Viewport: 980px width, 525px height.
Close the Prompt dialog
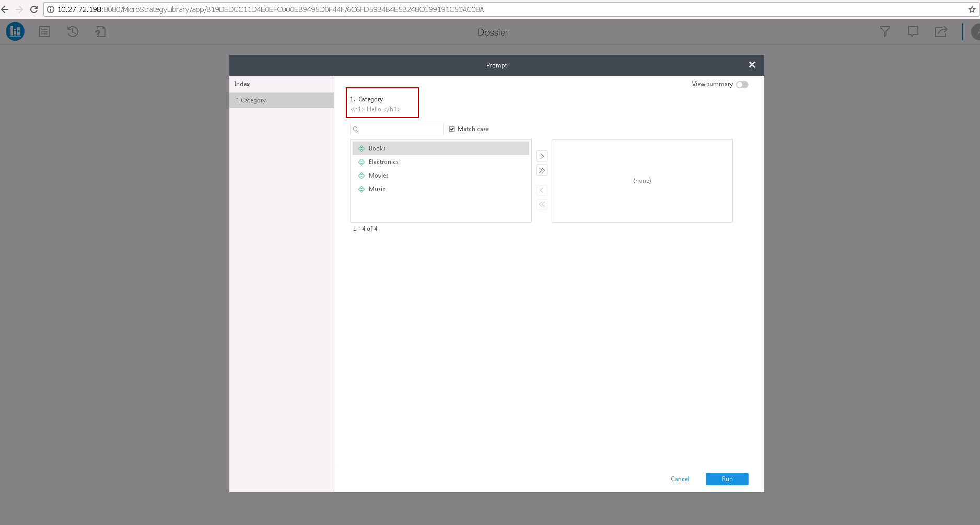752,65
